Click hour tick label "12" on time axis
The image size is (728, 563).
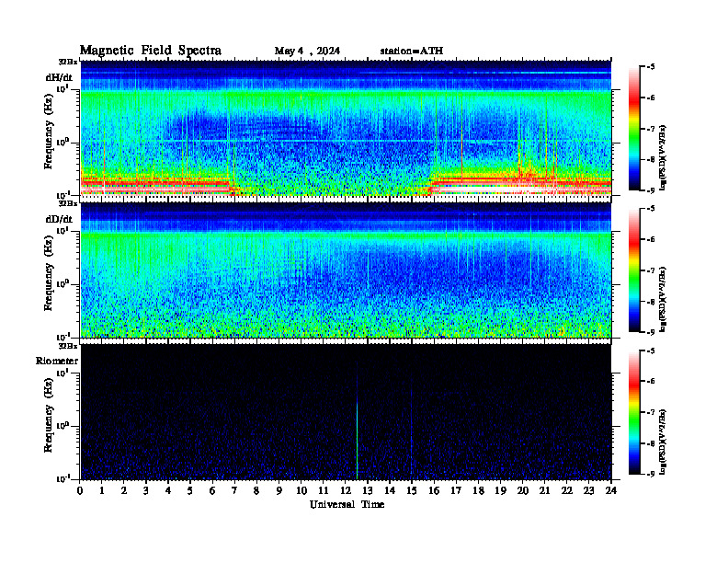346,491
